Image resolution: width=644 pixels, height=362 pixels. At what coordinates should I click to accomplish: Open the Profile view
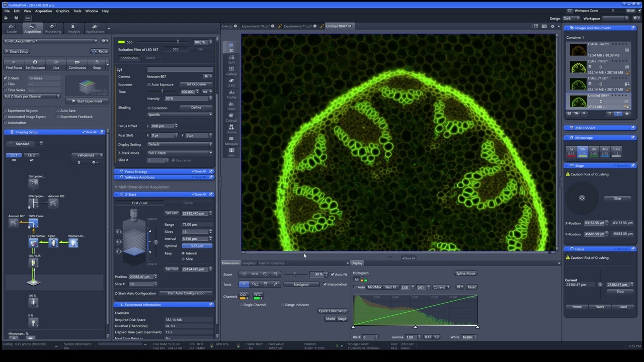point(231,94)
